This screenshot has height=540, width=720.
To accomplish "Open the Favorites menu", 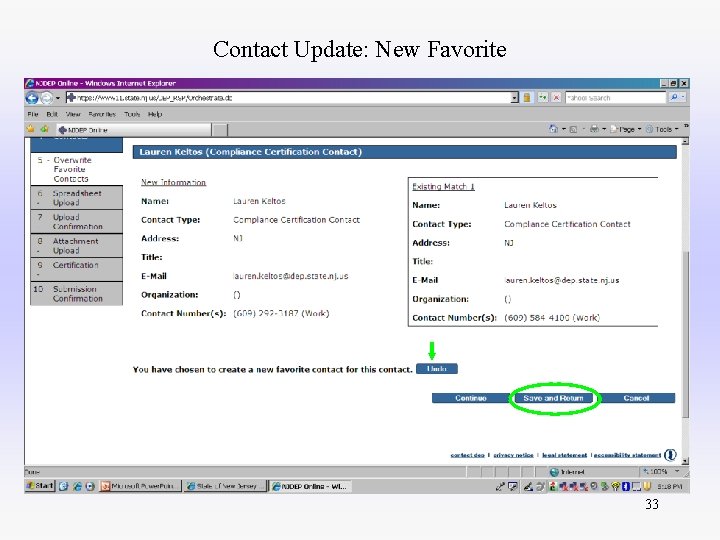I will click(102, 114).
